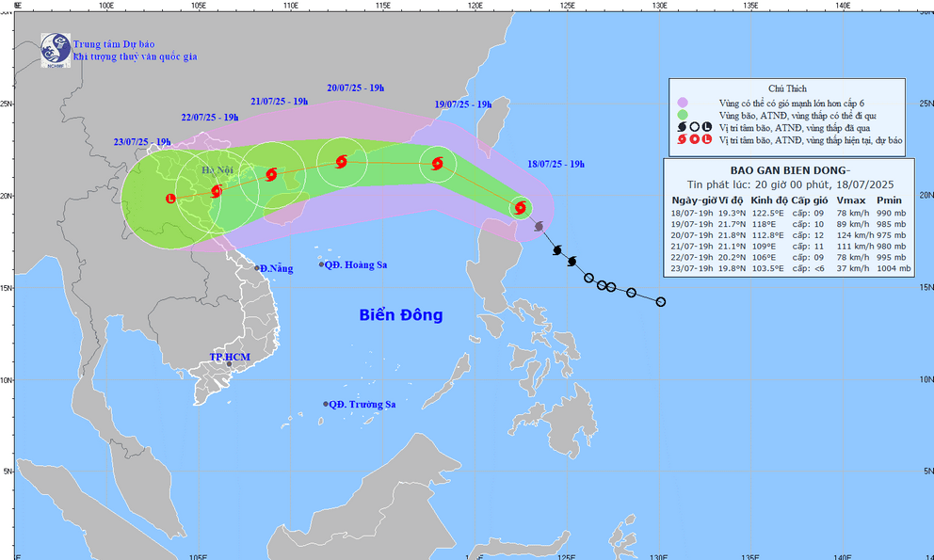Viewport: 934px width, 560px height.
Task: Click the QĐ. Trường Sa location dot
Action: tap(326, 404)
